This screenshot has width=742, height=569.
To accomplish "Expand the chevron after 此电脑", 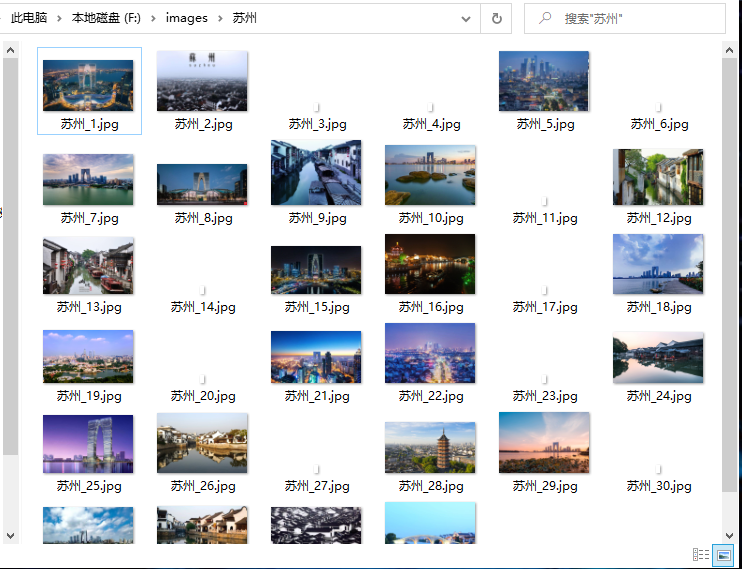I will (x=60, y=18).
